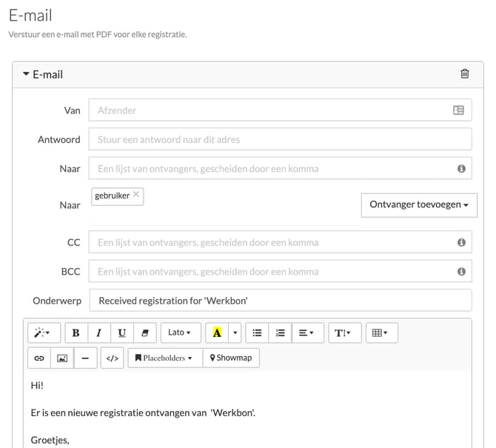Click the 'Groetjes,' line in body

pyautogui.click(x=50, y=440)
